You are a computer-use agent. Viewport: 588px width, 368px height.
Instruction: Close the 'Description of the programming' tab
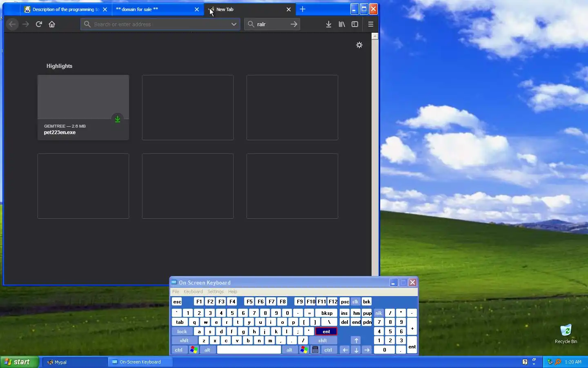(105, 9)
